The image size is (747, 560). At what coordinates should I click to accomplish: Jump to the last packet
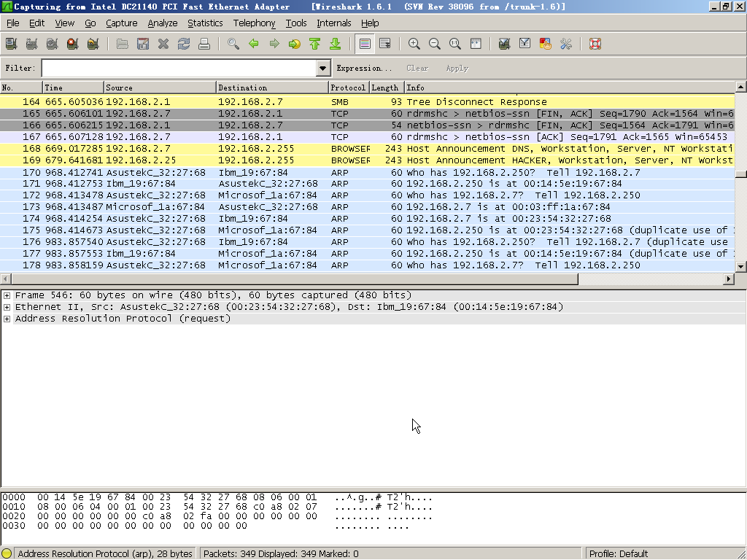(x=336, y=44)
